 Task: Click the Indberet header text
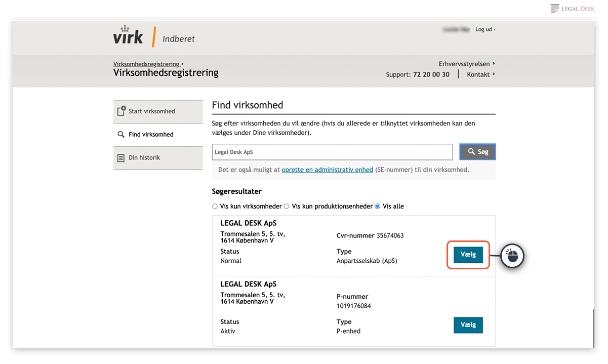pos(179,39)
